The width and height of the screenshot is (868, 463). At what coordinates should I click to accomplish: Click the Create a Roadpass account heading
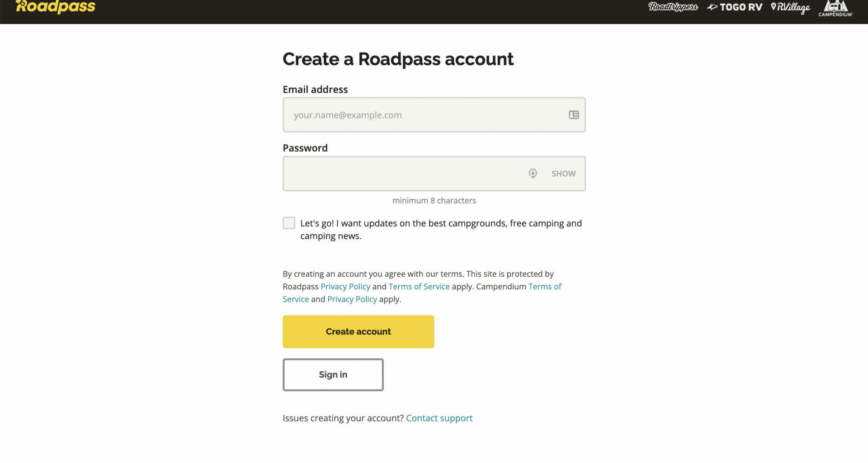click(x=398, y=59)
